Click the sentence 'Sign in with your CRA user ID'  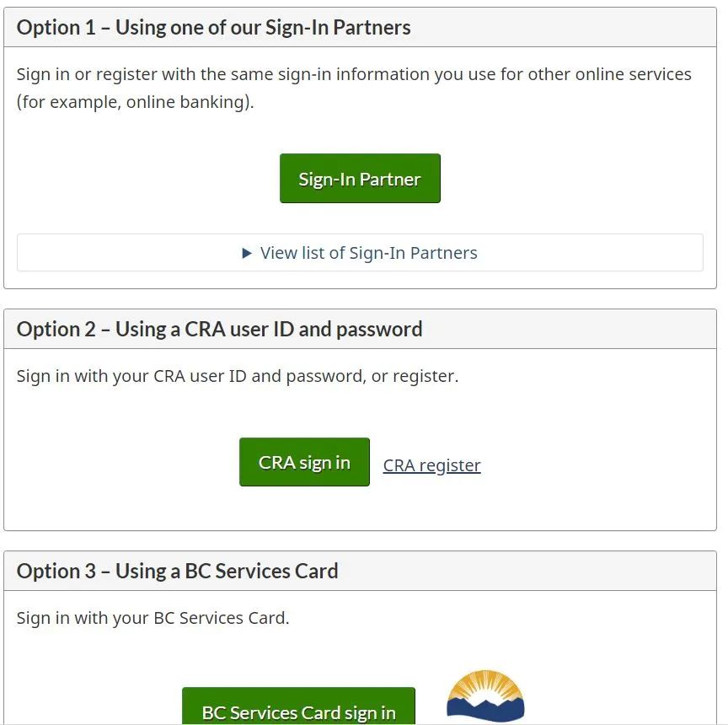pyautogui.click(x=131, y=376)
